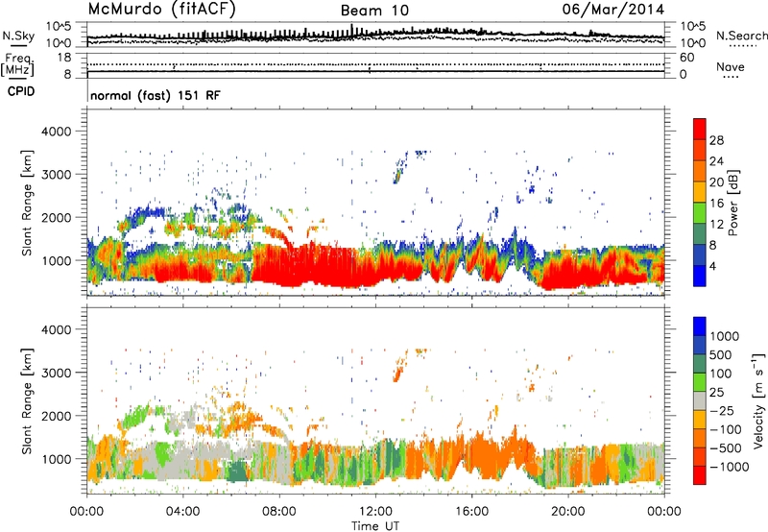The image size is (768, 532).
Task: Click the "McMurdo (fitACF)" plot title
Action: click(161, 10)
